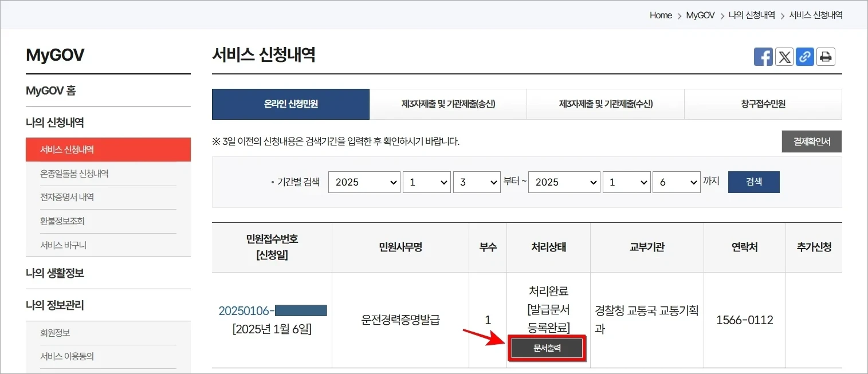
Task: Open the start year 2025 dropdown
Action: (x=364, y=182)
